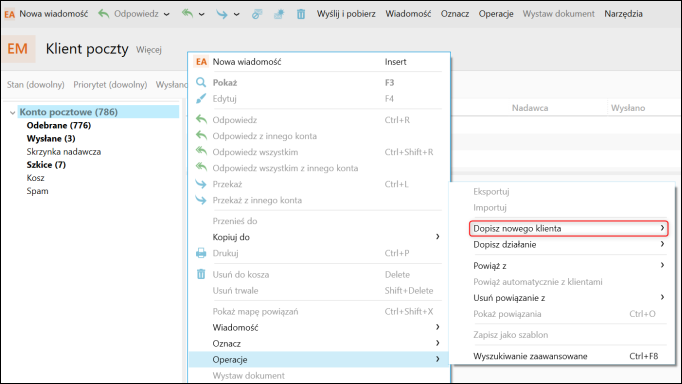This screenshot has height=384, width=682.
Task: Click the link/chain icon in toolbar
Action: pos(257,14)
